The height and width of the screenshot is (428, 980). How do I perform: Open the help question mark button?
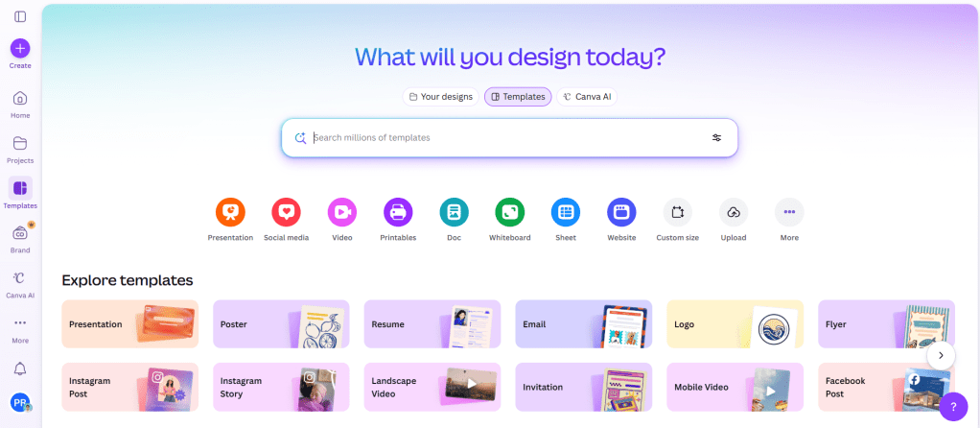click(x=953, y=407)
